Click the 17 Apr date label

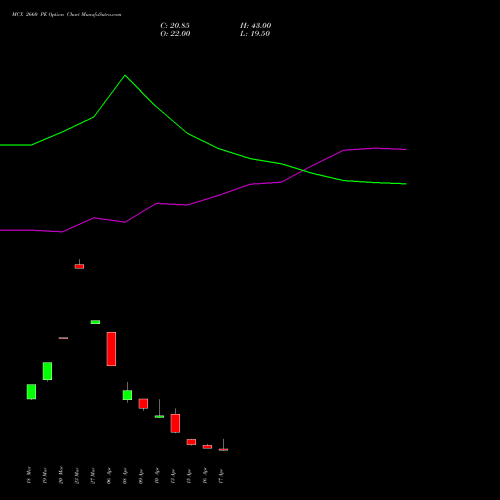click(221, 476)
